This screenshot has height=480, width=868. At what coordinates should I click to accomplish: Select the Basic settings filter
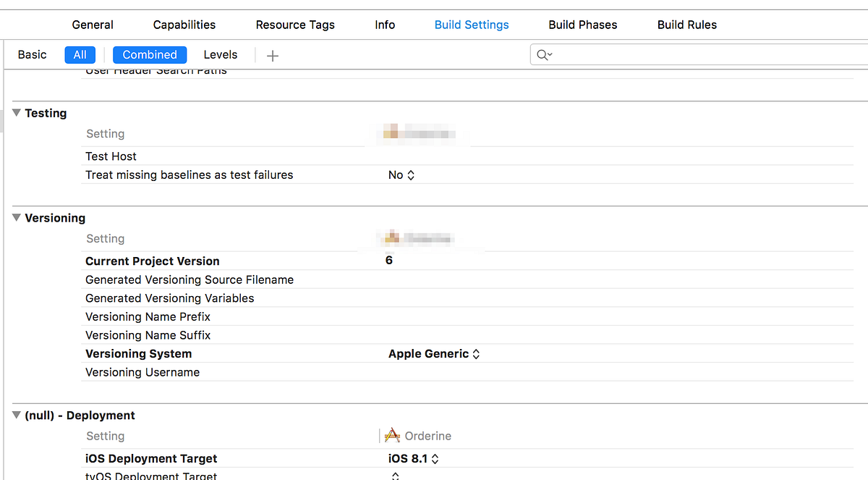coord(32,54)
